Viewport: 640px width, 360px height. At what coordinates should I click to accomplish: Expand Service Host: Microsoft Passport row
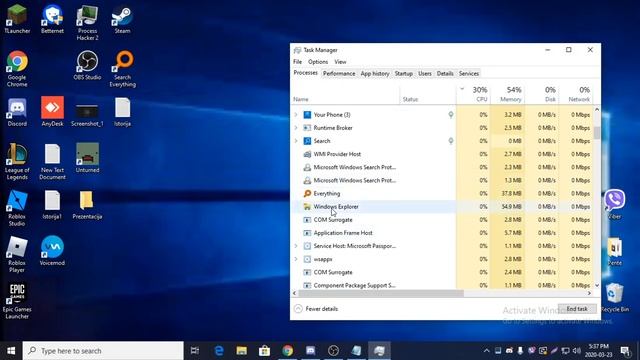(296, 246)
